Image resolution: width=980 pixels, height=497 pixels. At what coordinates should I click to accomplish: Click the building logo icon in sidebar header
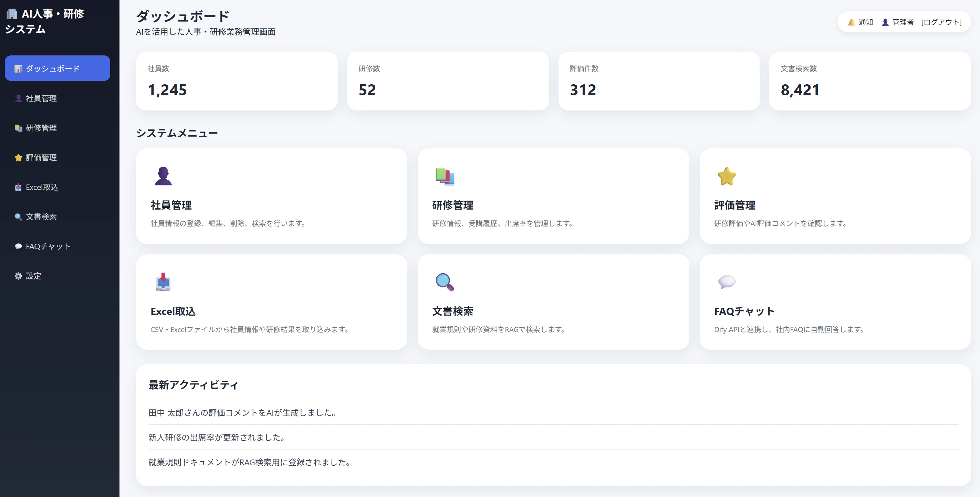[12, 14]
